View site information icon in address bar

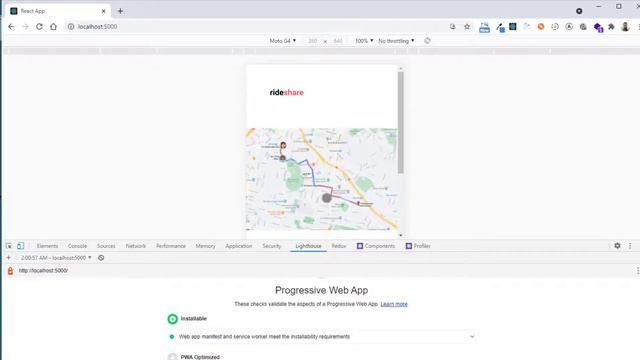71,27
